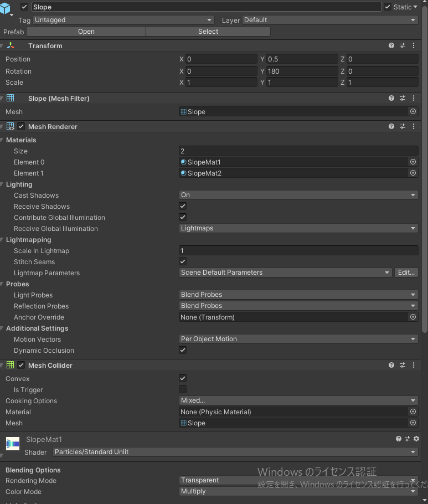Screen dimensions: 428x504
Task: Open Mesh Collider preset icon
Action: (x=403, y=365)
